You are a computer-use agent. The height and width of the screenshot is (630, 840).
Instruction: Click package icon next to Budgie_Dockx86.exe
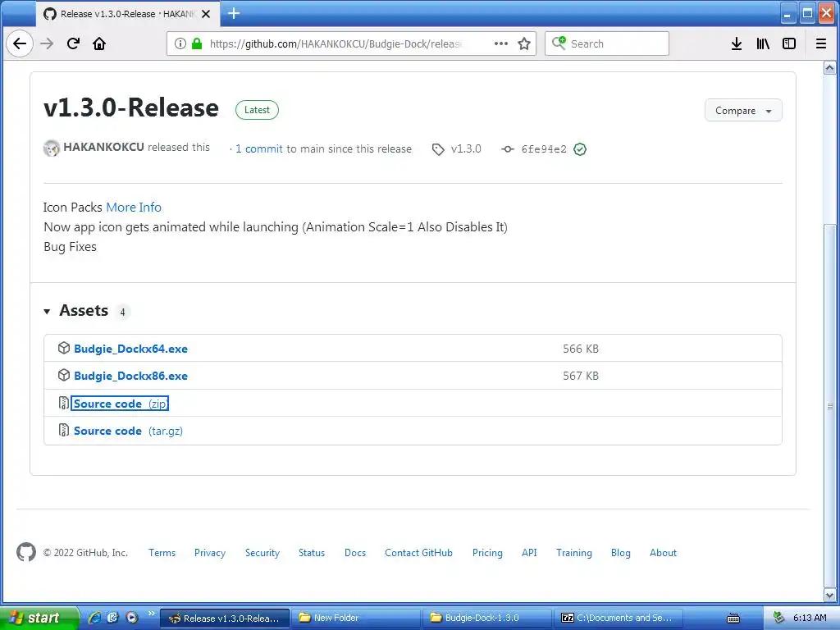(64, 376)
